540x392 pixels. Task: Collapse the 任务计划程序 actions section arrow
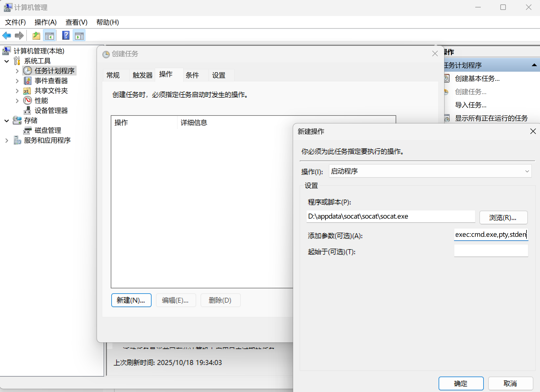(x=534, y=65)
